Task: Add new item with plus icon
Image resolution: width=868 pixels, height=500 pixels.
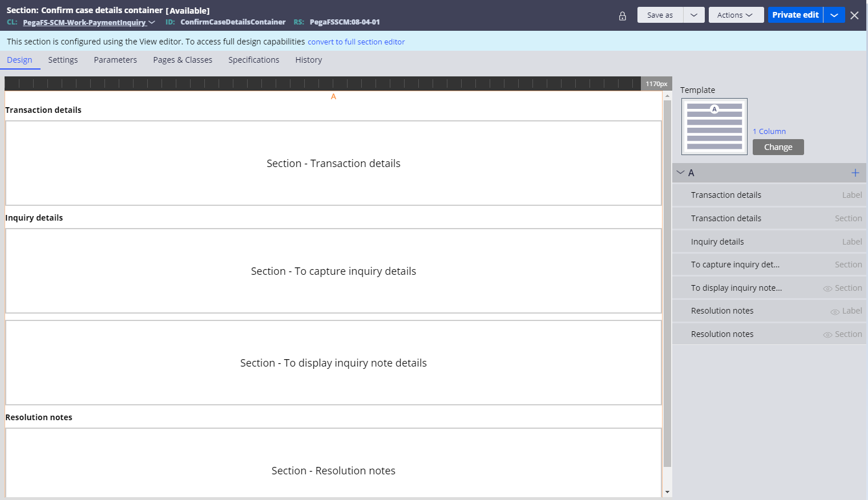Action: 855,173
